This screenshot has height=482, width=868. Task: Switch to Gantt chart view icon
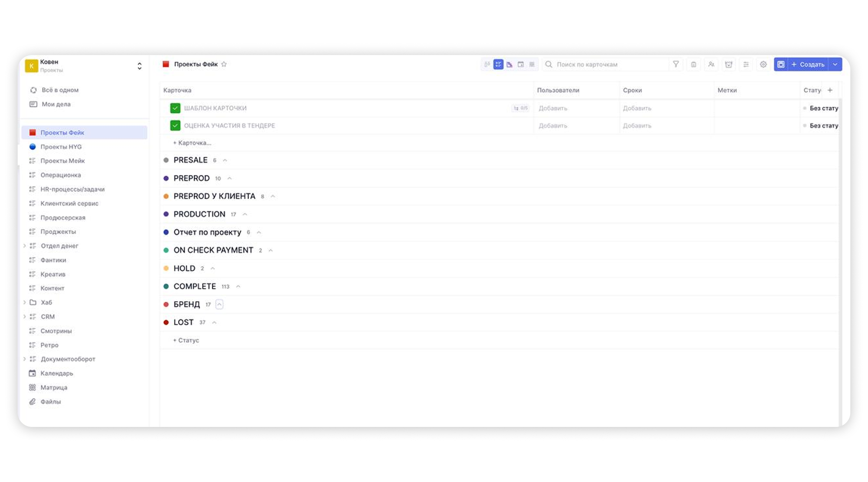[510, 64]
